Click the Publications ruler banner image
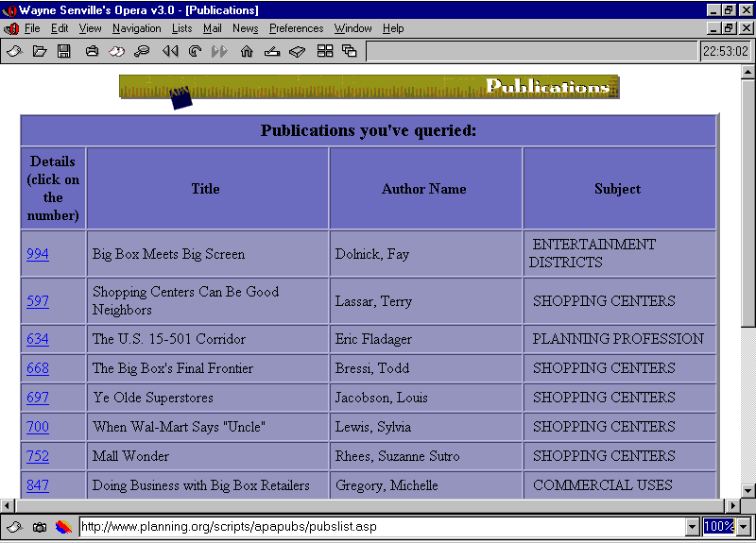The image size is (756, 543). 369,91
